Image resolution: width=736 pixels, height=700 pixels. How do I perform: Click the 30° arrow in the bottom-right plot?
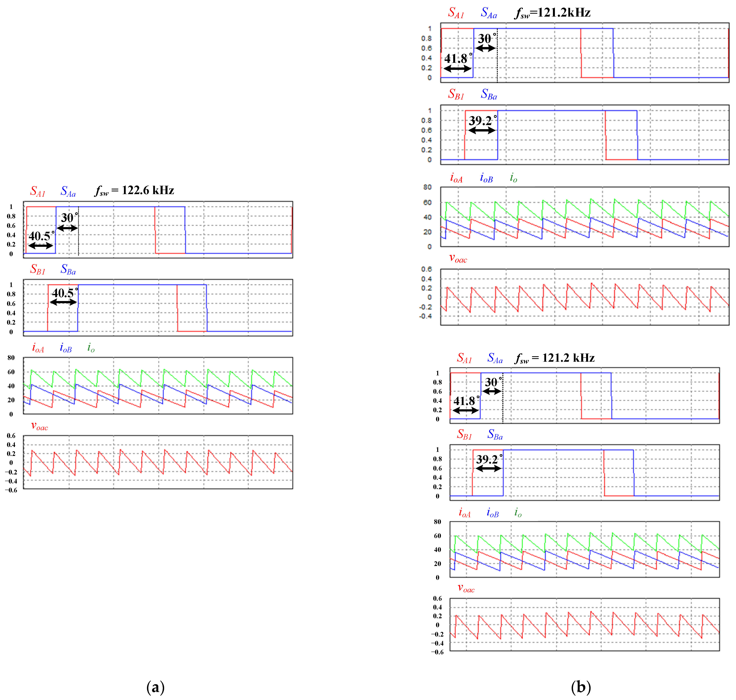point(492,391)
